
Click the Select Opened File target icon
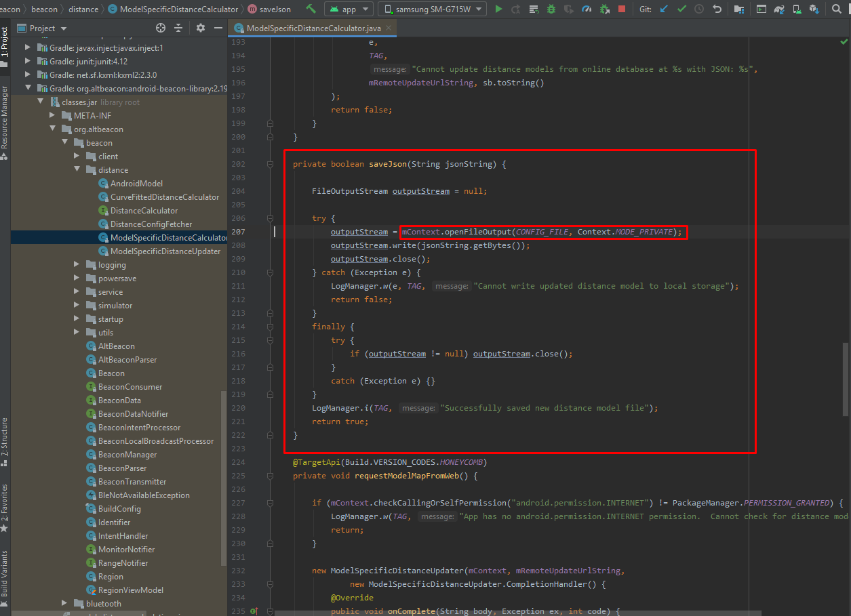(161, 28)
